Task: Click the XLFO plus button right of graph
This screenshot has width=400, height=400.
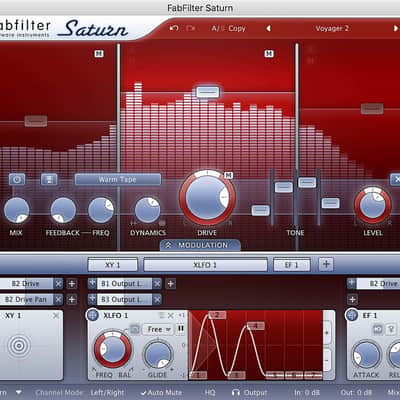Action: point(327,332)
